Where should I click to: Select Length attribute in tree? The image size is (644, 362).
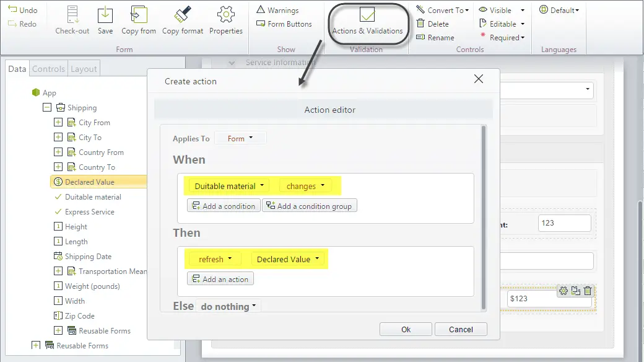coord(71,242)
